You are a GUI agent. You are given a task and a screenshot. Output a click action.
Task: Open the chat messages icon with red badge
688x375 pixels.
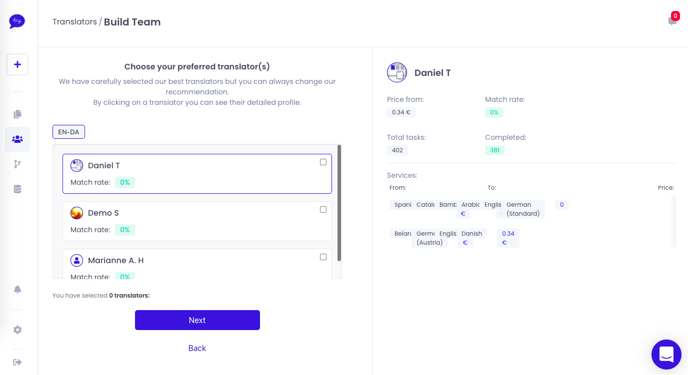click(673, 20)
